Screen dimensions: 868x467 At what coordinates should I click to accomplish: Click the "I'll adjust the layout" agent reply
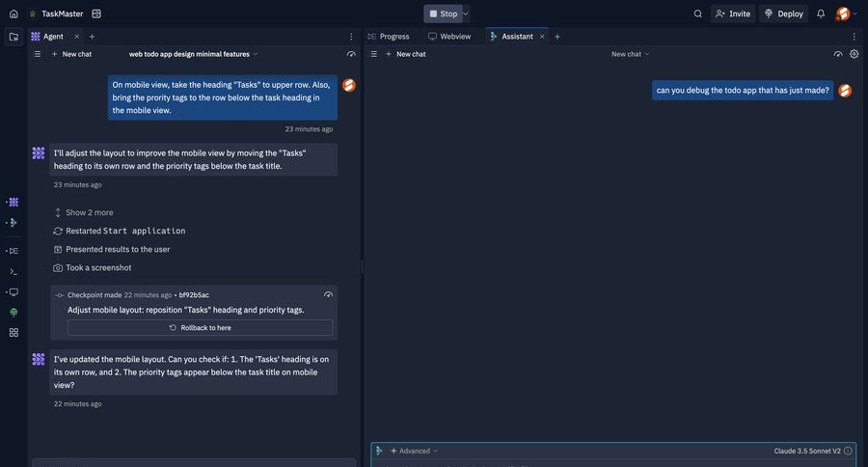click(x=193, y=159)
